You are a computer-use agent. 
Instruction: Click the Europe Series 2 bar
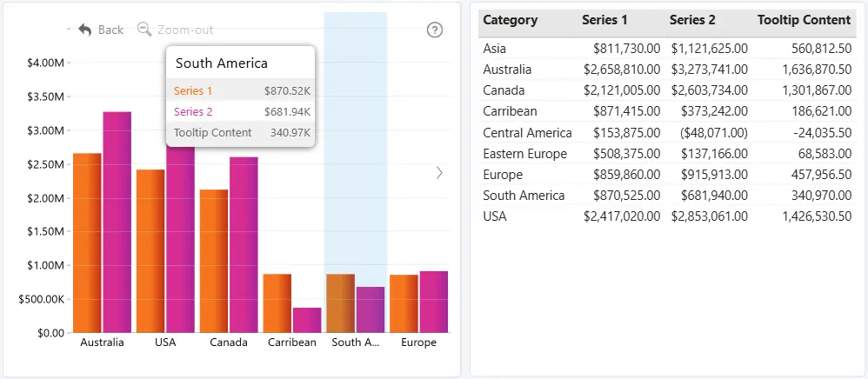coord(433,303)
